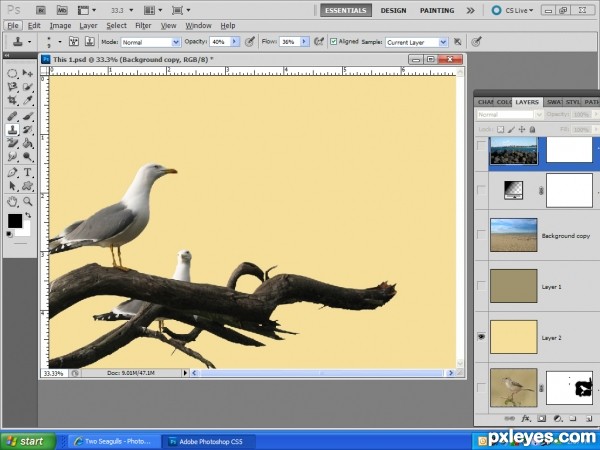Show Layer 1 visibility
The width and height of the screenshot is (600, 450).
481,286
